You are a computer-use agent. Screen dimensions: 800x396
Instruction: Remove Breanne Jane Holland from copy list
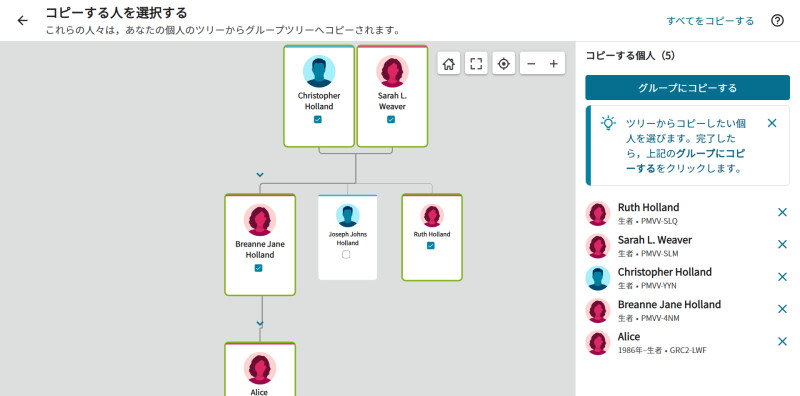[782, 309]
